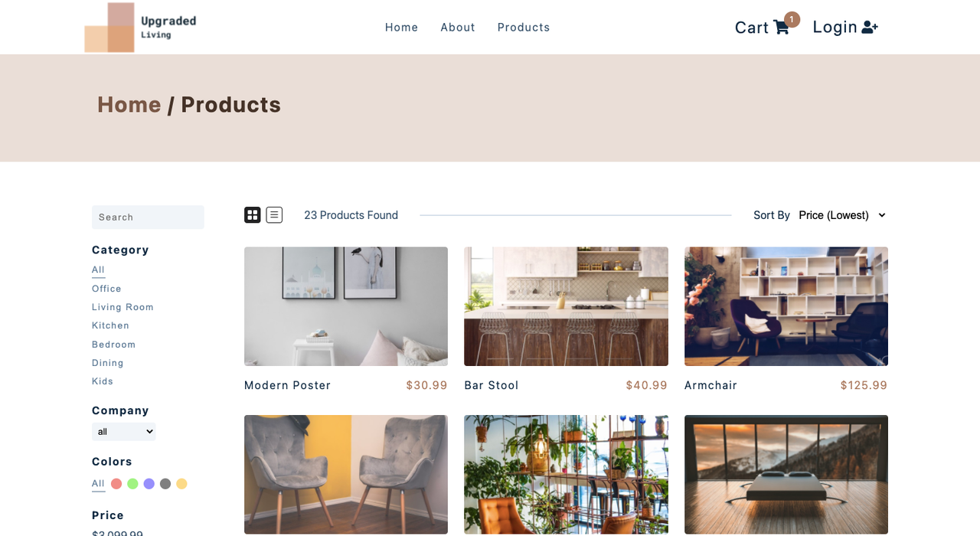Screen dimensions: 980x536
Task: Pick the red color filter
Action: pos(116,484)
